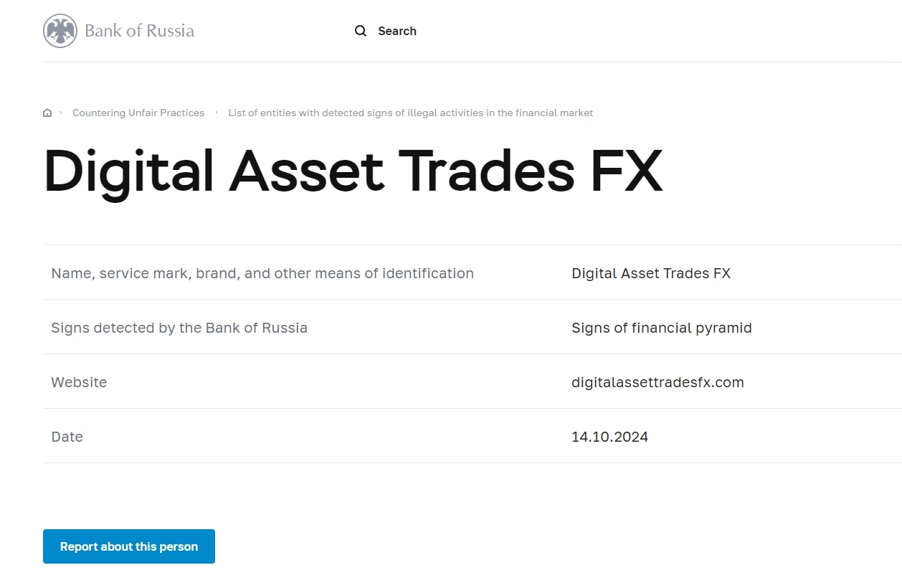Open Countering Unfair Practices breadcrumb

click(138, 113)
